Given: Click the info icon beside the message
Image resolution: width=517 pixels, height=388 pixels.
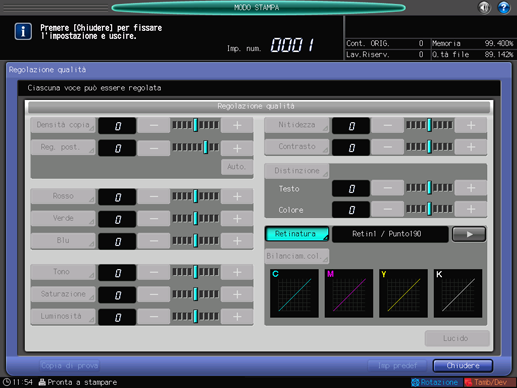Looking at the screenshot, I should [23, 31].
